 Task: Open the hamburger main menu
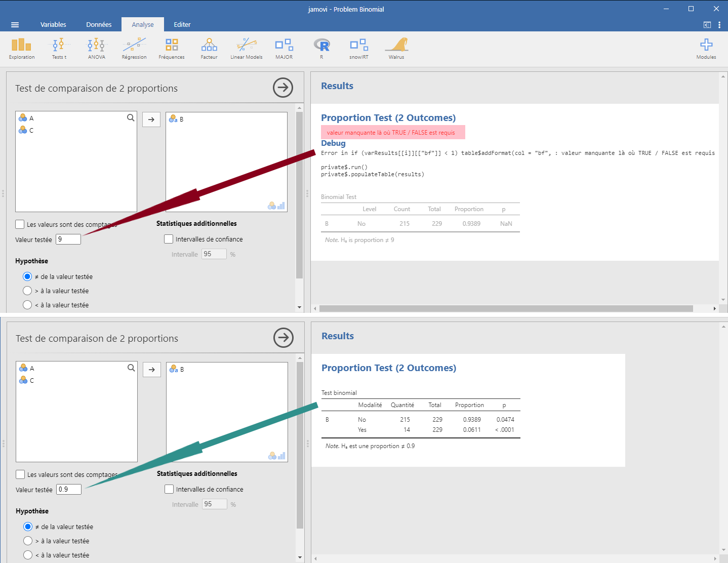15,25
